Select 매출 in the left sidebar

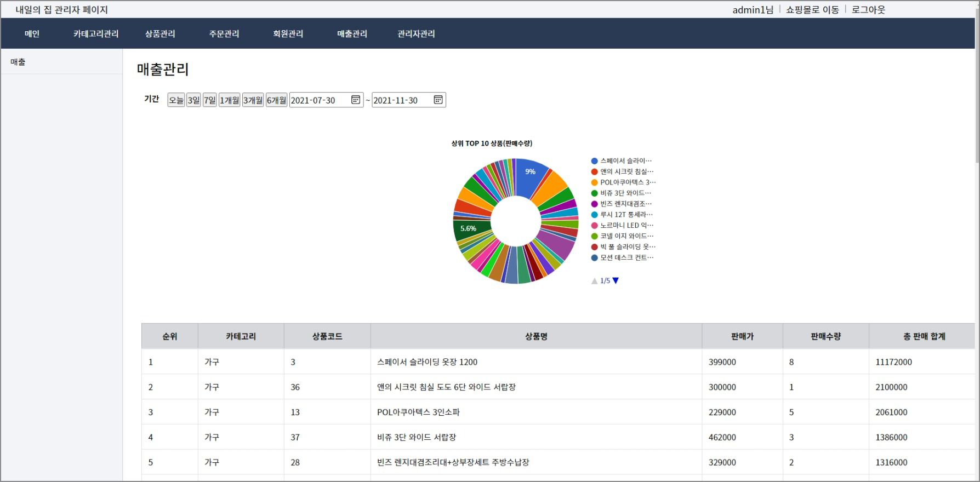click(x=61, y=62)
